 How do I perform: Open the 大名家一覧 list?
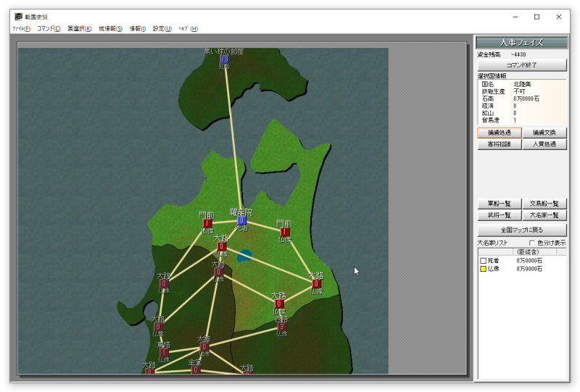click(x=544, y=215)
